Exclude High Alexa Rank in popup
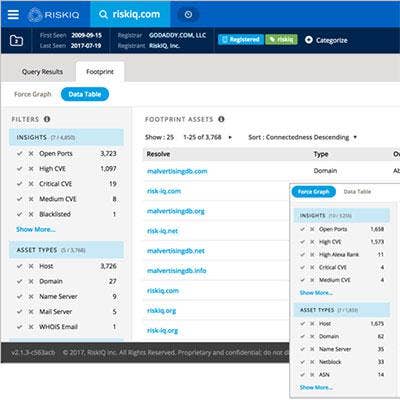Screen dimensions: 400x400 312,255
